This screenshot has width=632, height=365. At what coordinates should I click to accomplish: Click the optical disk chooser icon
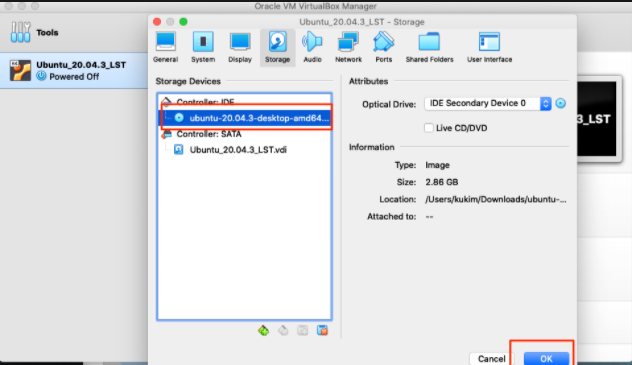(x=561, y=104)
